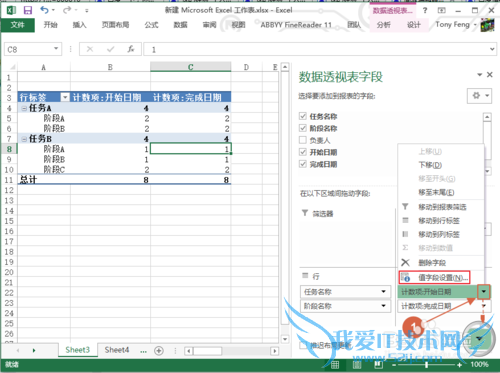Adjust the zoom slider in status bar
Image resolution: width=500 pixels, height=373 pixels.
pyautogui.click(x=426, y=365)
